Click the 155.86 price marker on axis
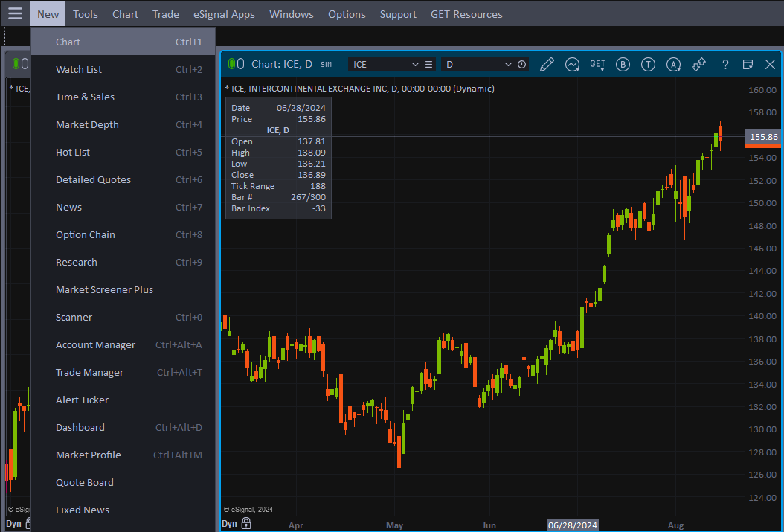This screenshot has width=784, height=532. click(x=763, y=137)
